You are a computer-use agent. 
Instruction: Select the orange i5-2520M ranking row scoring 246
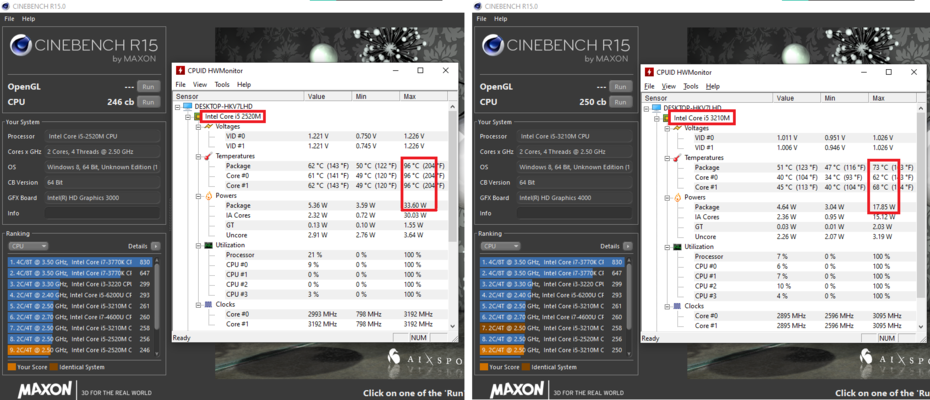pyautogui.click(x=80, y=350)
